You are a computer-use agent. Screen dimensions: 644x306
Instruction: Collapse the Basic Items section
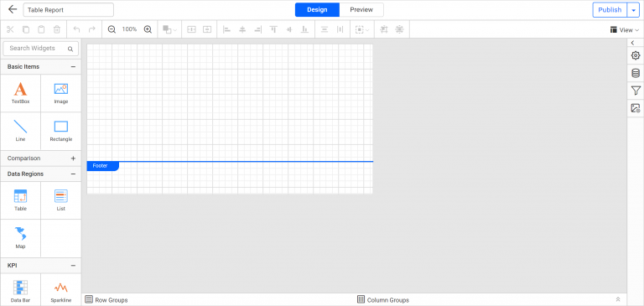(73, 66)
